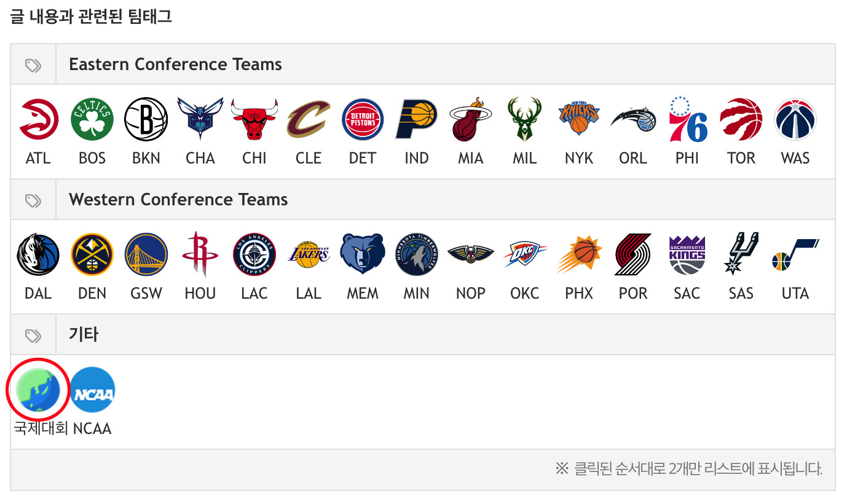The height and width of the screenshot is (504, 847).
Task: Pick the San Antonio Spurs SAS logo
Action: tap(741, 254)
